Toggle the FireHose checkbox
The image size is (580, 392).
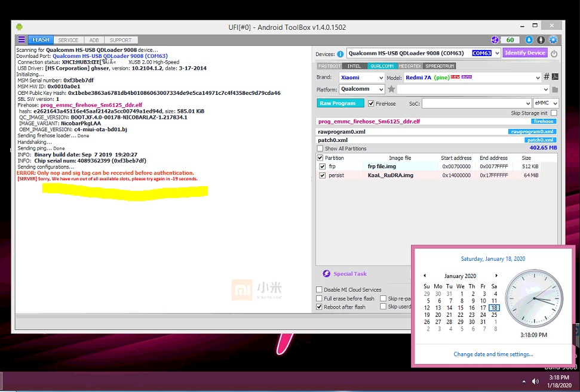pos(371,104)
